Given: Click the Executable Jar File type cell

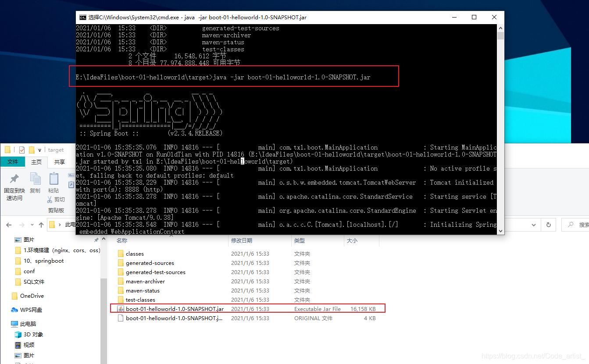Looking at the screenshot, I should (318, 309).
